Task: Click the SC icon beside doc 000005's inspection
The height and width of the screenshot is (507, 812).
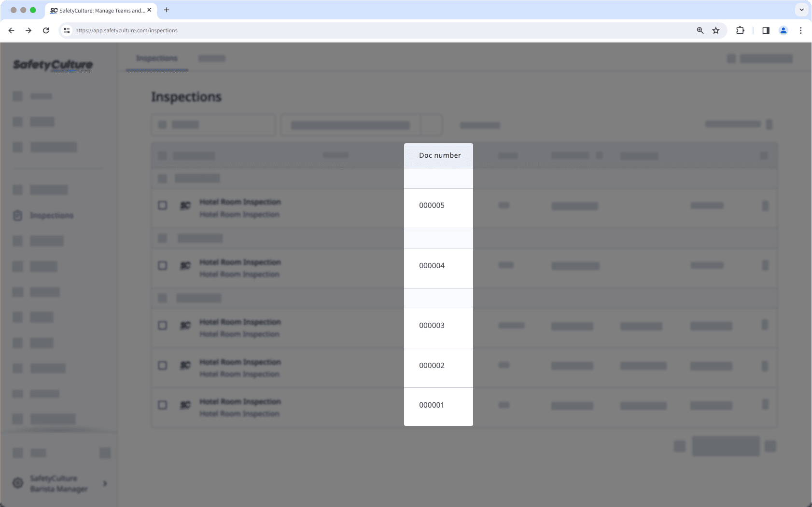Action: click(185, 205)
